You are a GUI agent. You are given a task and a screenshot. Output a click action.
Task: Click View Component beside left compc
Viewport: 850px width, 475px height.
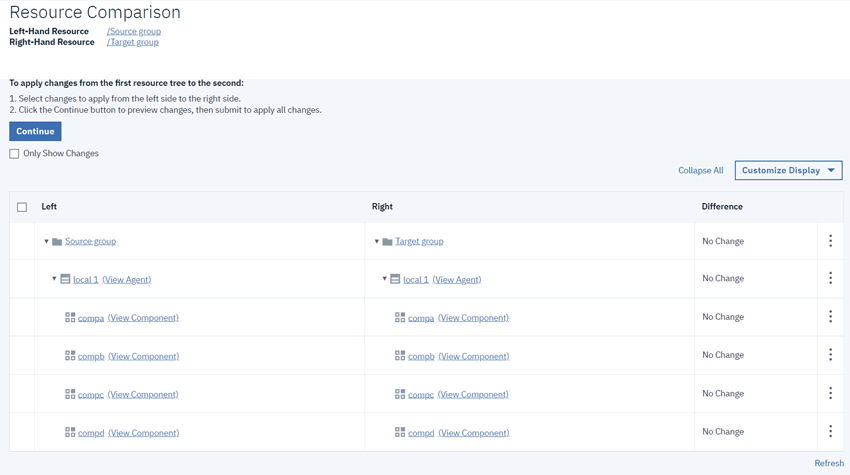[x=143, y=394]
